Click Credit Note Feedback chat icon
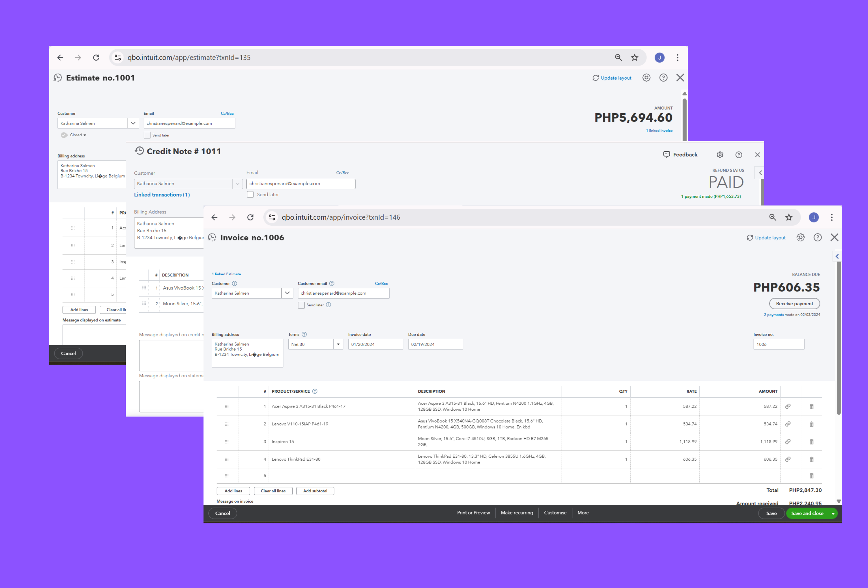This screenshot has height=588, width=868. [666, 154]
